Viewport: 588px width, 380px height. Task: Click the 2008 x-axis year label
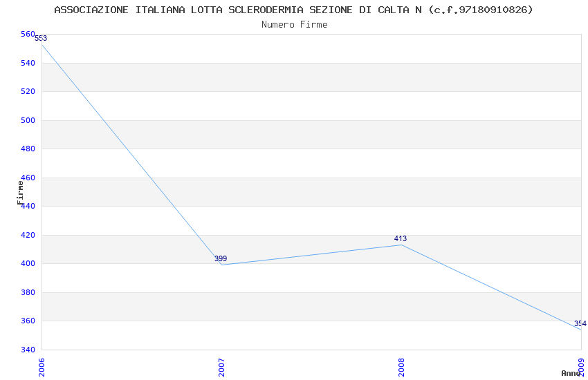[401, 368]
